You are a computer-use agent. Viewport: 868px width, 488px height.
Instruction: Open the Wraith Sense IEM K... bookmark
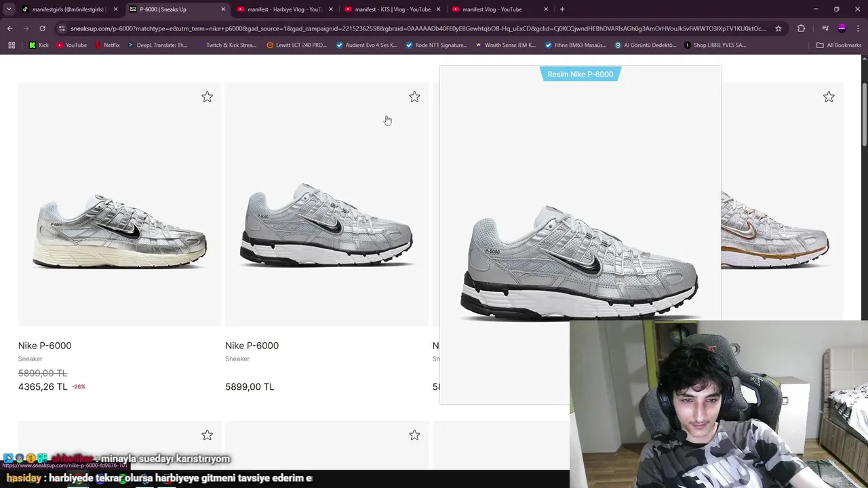[x=505, y=45]
